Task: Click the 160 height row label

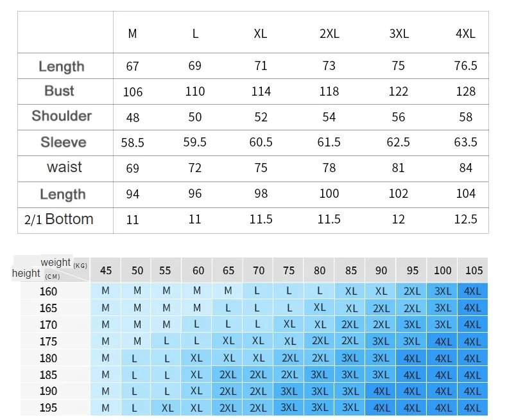Action: click(x=48, y=292)
